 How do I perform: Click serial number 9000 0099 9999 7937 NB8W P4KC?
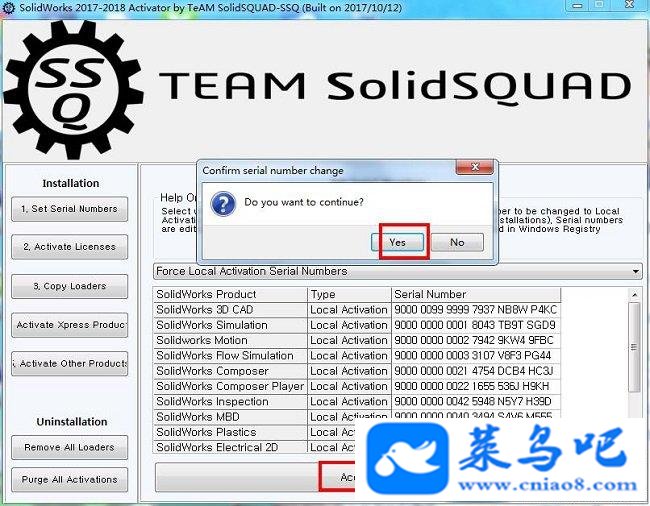click(475, 310)
